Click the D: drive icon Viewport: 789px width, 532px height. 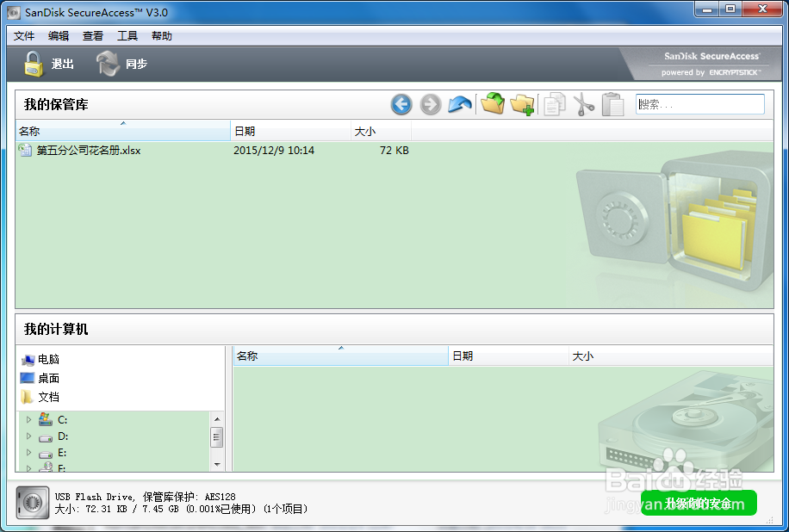(46, 437)
